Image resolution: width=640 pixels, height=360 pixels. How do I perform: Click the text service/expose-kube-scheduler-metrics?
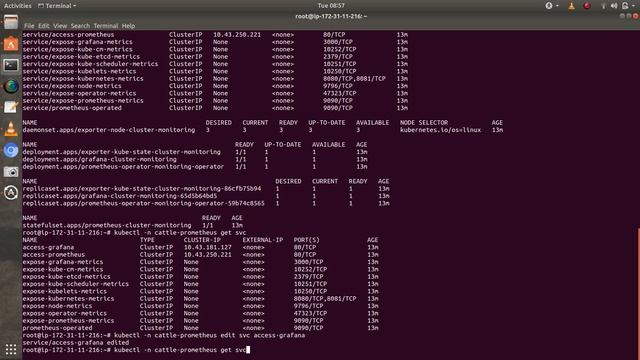tap(90, 64)
